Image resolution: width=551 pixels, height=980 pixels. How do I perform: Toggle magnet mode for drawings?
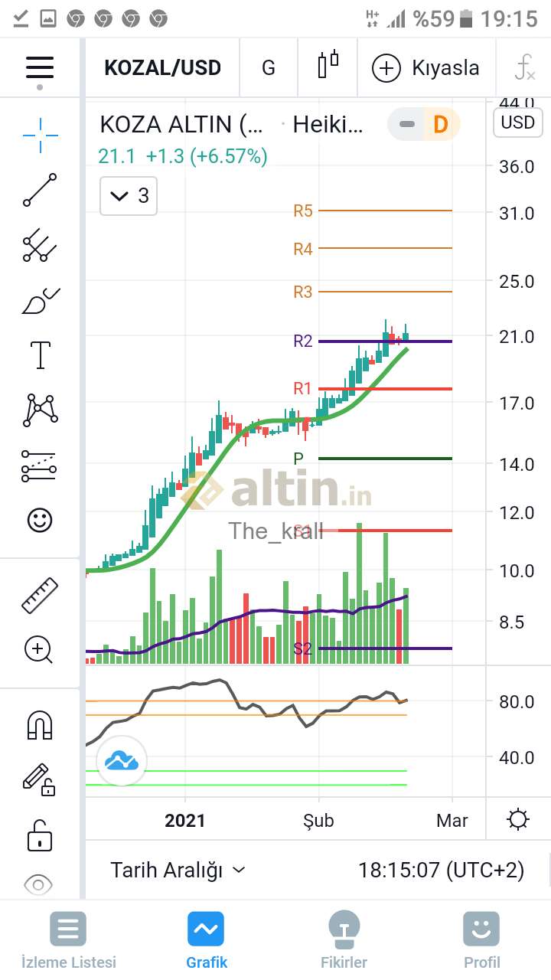tap(40, 724)
